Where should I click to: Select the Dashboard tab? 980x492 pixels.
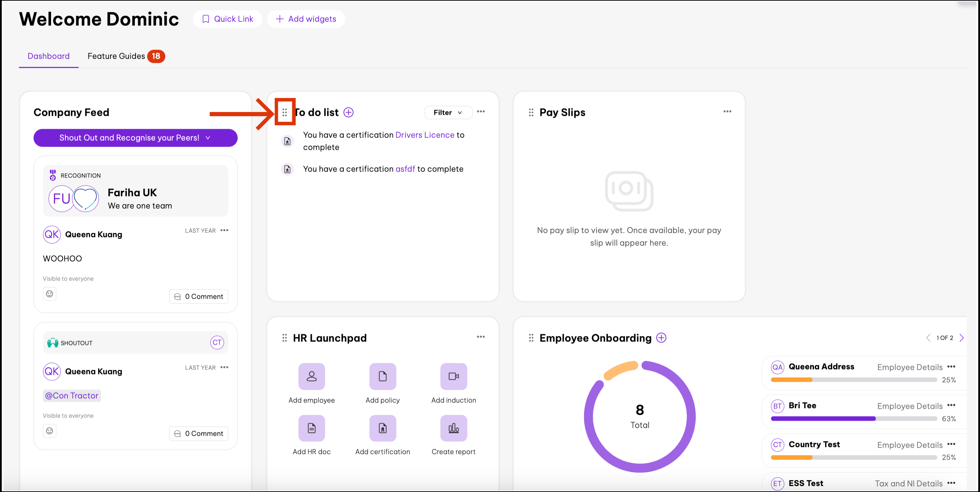pos(48,56)
